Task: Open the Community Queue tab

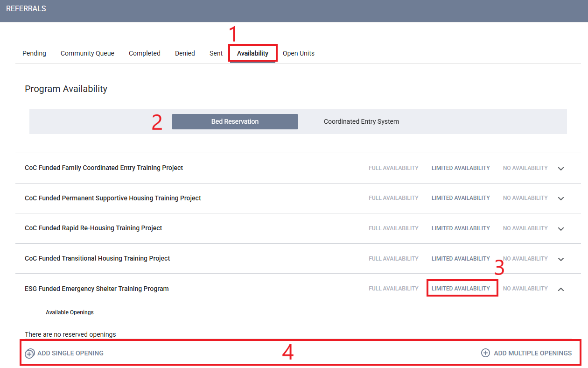Action: click(x=87, y=53)
